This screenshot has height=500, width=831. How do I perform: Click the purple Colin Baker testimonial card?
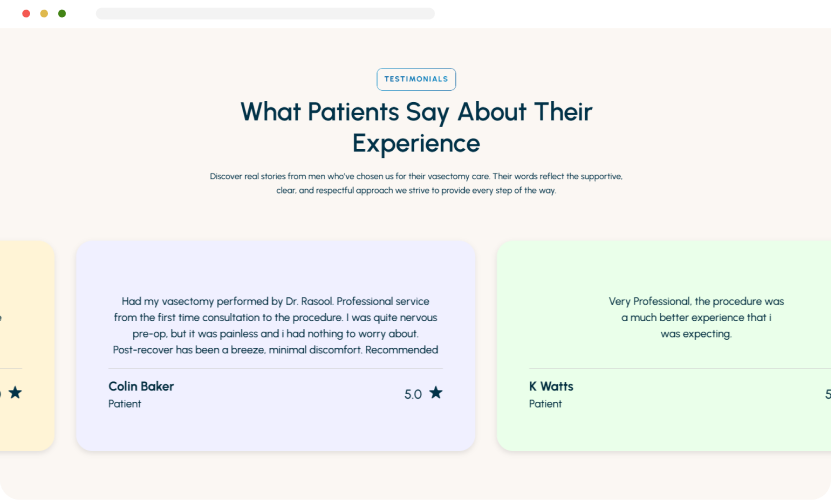point(276,346)
